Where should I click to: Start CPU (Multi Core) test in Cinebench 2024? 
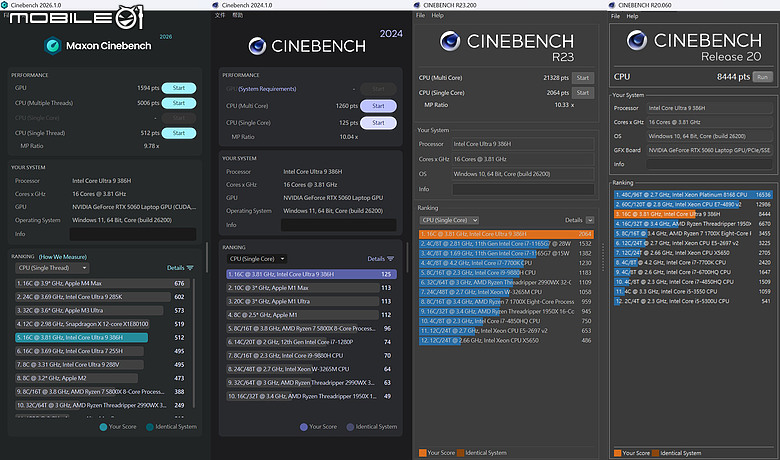tap(378, 106)
